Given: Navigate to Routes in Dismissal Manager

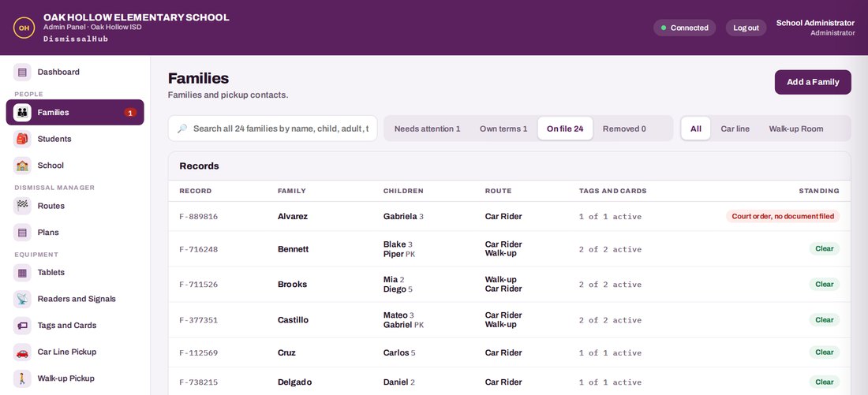Looking at the screenshot, I should click(x=75, y=206).
